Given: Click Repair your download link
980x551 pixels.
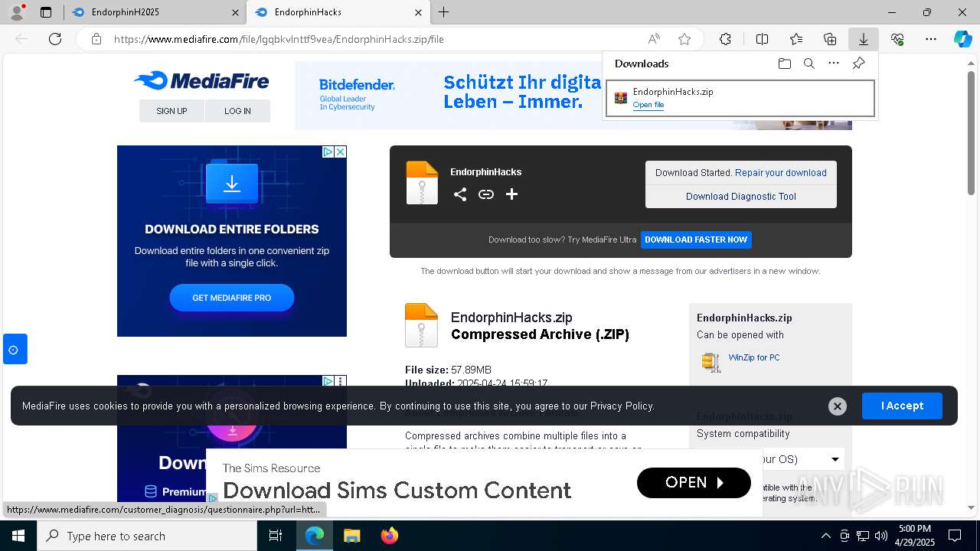Looking at the screenshot, I should point(781,173).
